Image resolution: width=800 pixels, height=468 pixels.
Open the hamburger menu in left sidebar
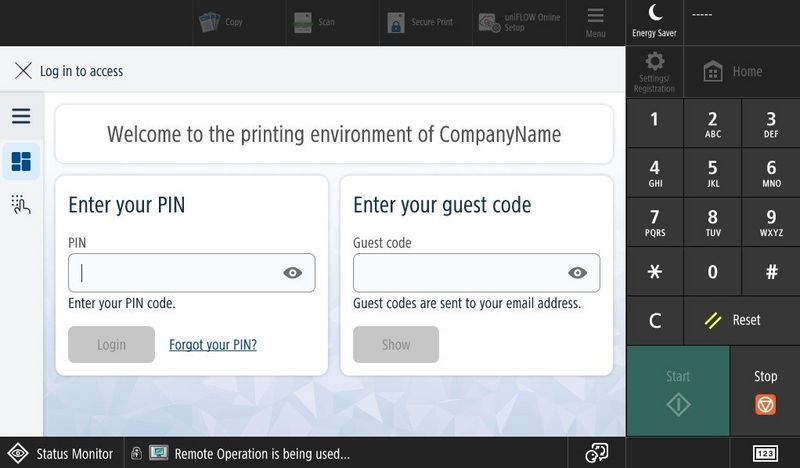21,116
